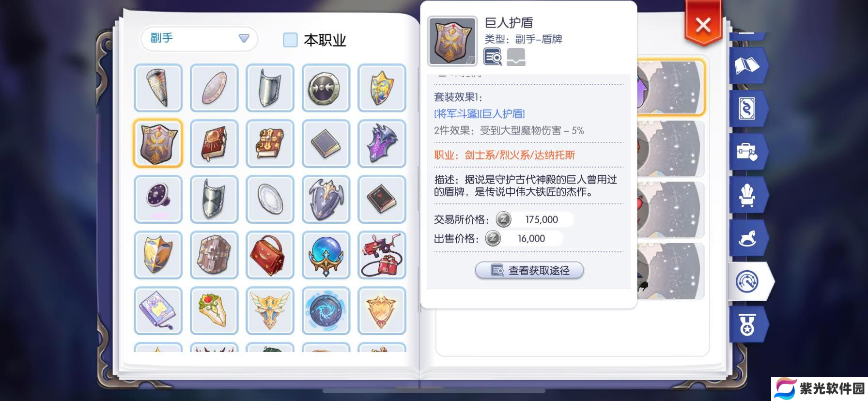Open the 将军斗篷 set item link
This screenshot has height=401, width=868.
(457, 114)
